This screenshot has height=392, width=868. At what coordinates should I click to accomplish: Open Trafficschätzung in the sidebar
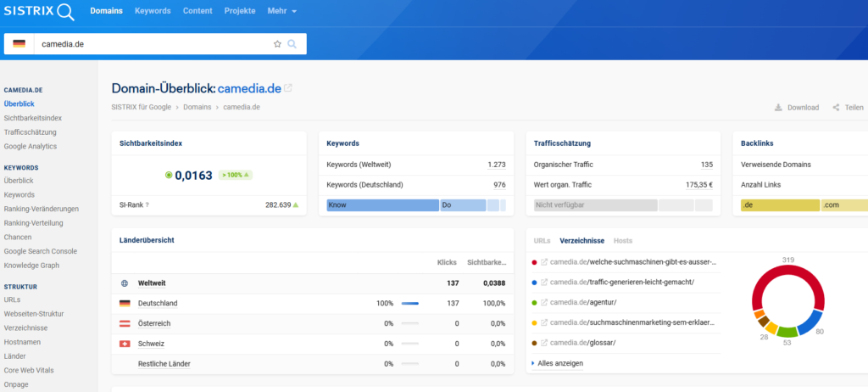click(x=30, y=132)
